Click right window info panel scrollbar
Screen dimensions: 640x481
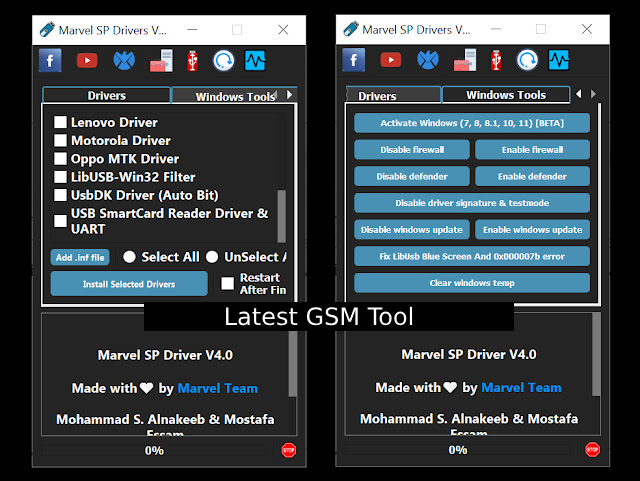(596, 354)
